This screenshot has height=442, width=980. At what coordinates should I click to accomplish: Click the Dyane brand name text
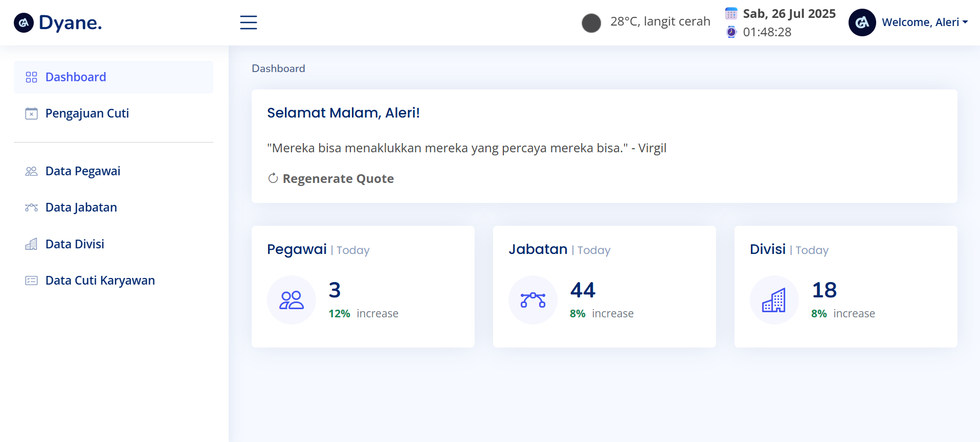pos(71,23)
